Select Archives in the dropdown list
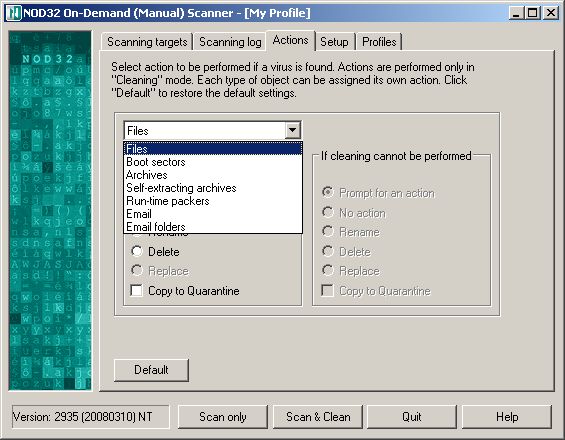 click(213, 175)
